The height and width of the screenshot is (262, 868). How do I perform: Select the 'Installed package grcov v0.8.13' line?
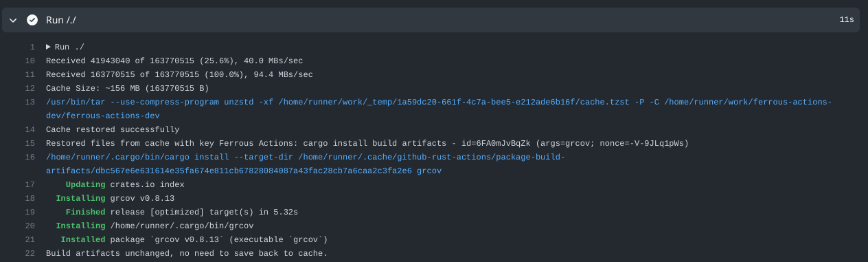coord(194,239)
